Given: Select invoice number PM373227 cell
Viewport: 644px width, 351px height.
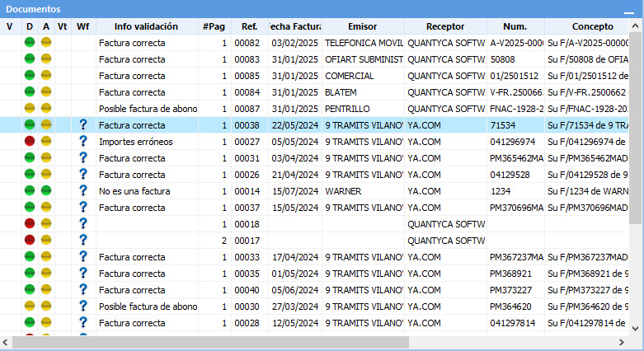Looking at the screenshot, I should point(516,290).
